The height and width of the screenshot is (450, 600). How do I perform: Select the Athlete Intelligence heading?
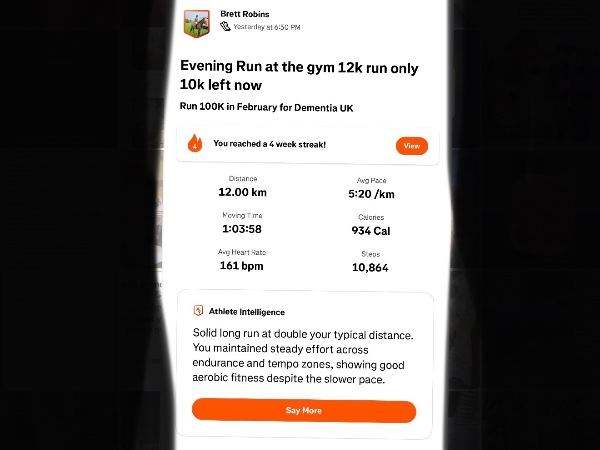(247, 312)
